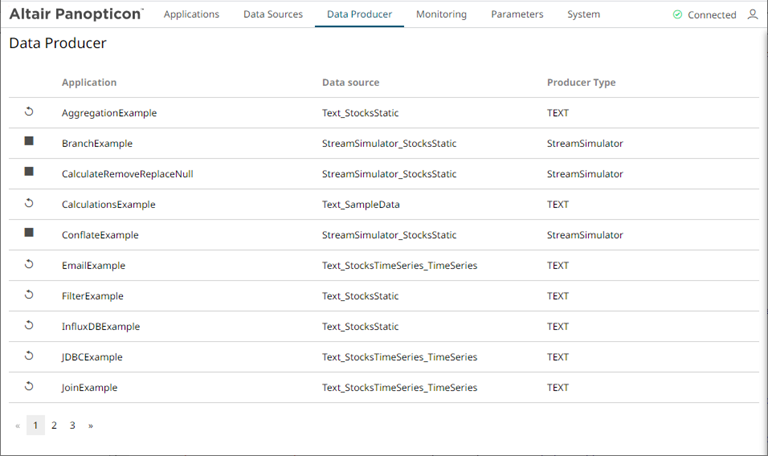
Task: Go to the Monitoring tab
Action: pyautogui.click(x=441, y=15)
